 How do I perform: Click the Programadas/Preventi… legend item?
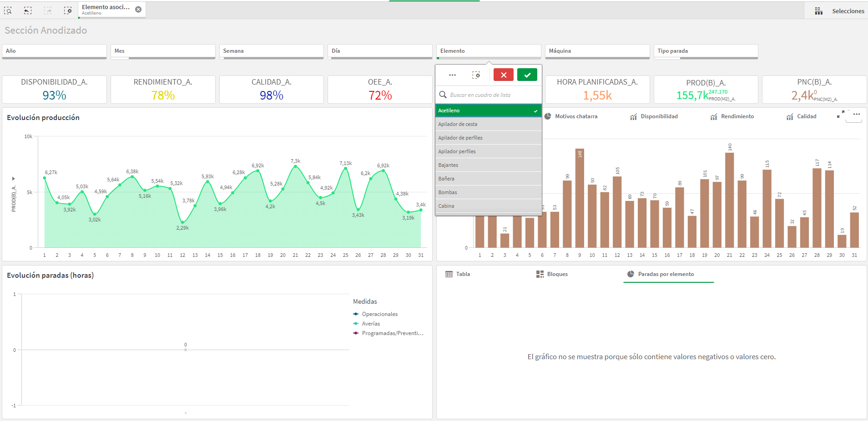(x=389, y=333)
